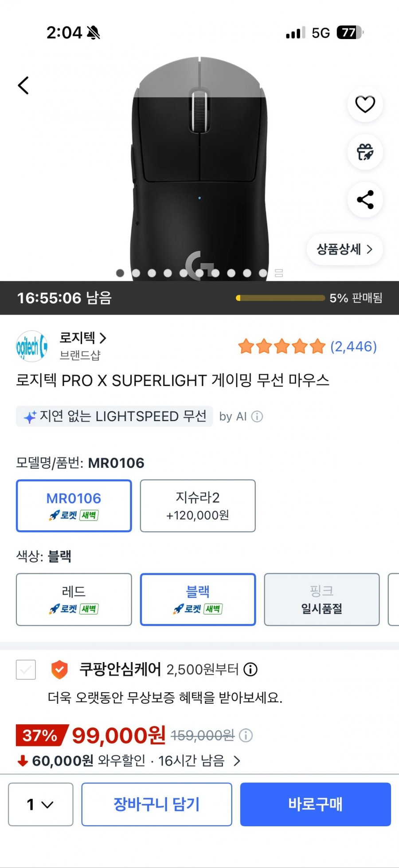Select the MR0106 model option
The width and height of the screenshot is (399, 868).
74,505
